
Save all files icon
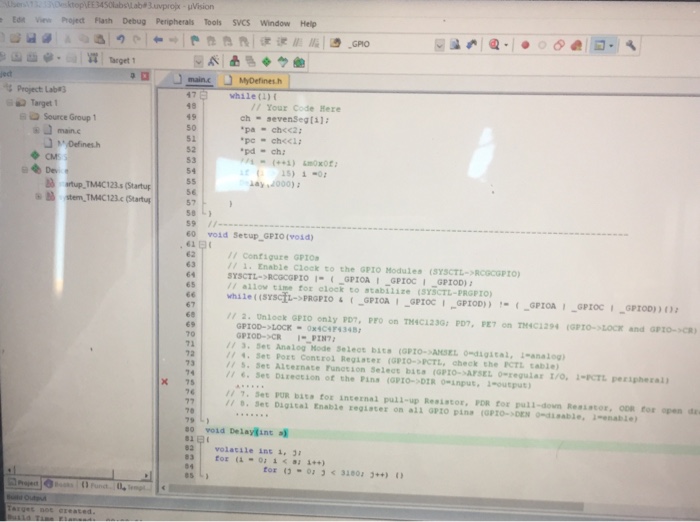46,38
